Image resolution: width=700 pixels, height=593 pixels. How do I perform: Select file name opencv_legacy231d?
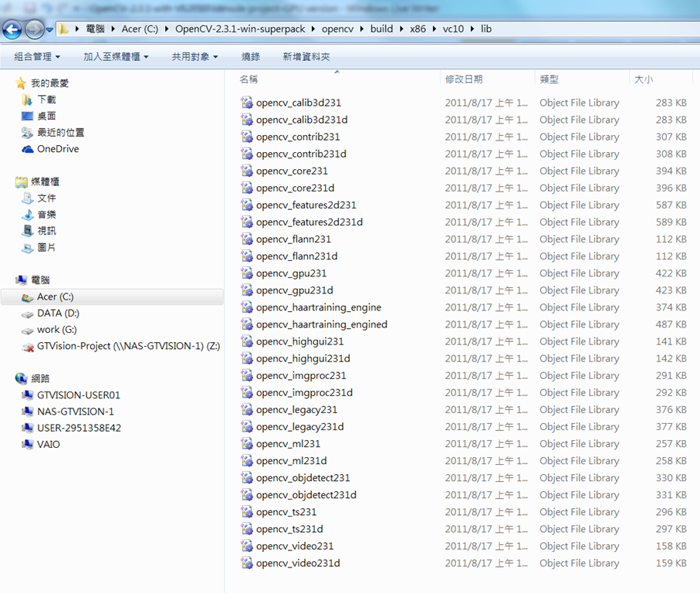[x=300, y=427]
